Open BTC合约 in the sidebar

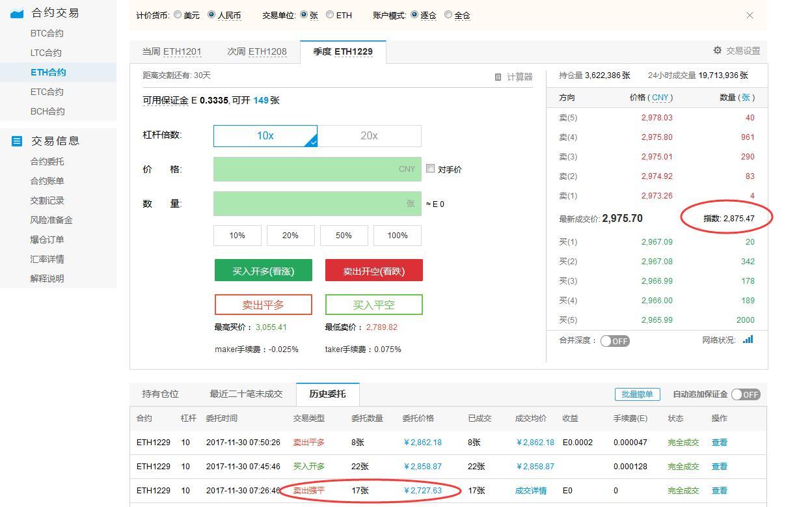click(47, 33)
